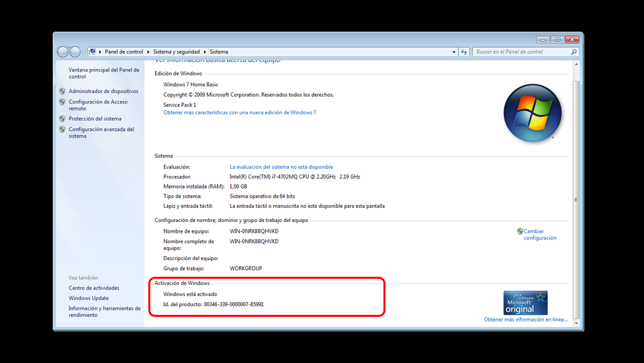
Task: Click the Back navigation arrow button
Action: [63, 51]
